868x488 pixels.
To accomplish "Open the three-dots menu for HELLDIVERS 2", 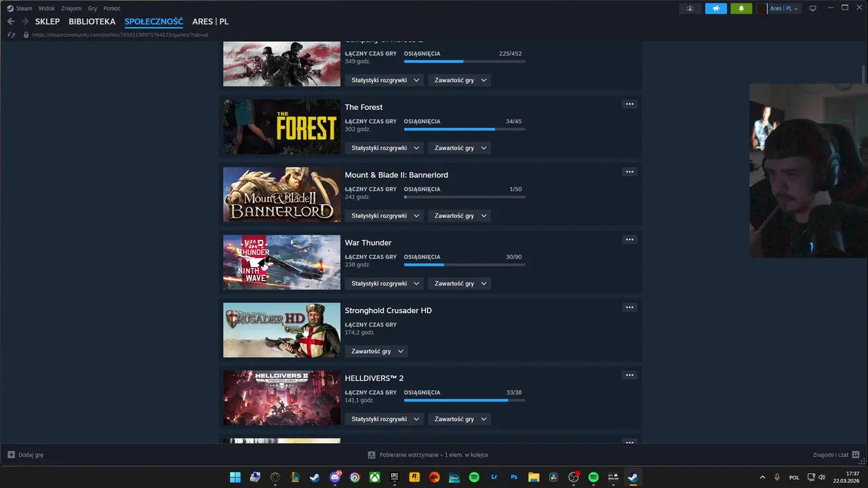I will (629, 375).
